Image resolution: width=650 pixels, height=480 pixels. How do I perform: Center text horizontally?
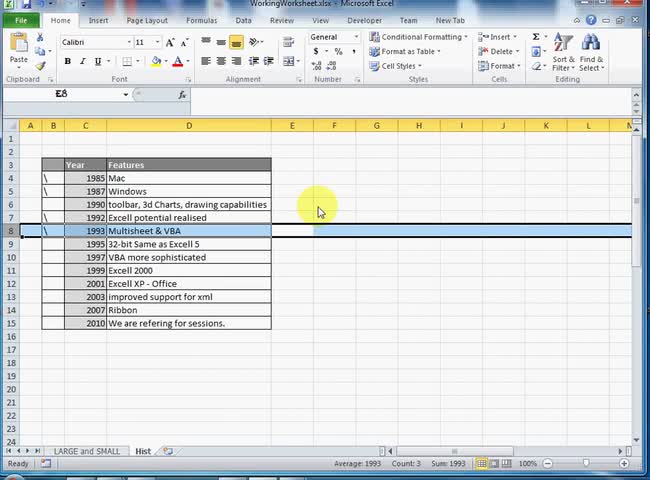click(221, 61)
